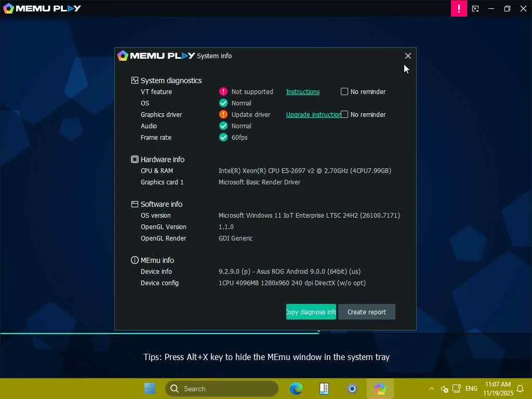532x399 pixels.
Task: Click the OpenGL Version value 1.1.0
Action: [226, 227]
